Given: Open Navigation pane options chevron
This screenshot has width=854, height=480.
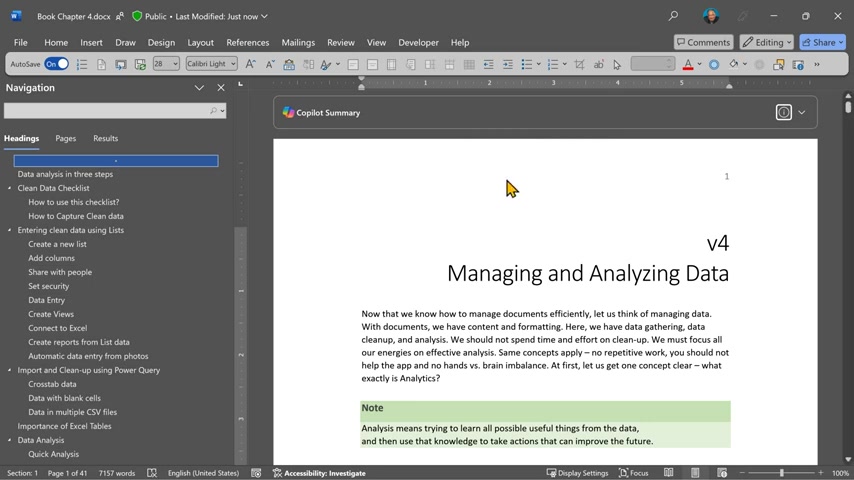Looking at the screenshot, I should click(199, 88).
